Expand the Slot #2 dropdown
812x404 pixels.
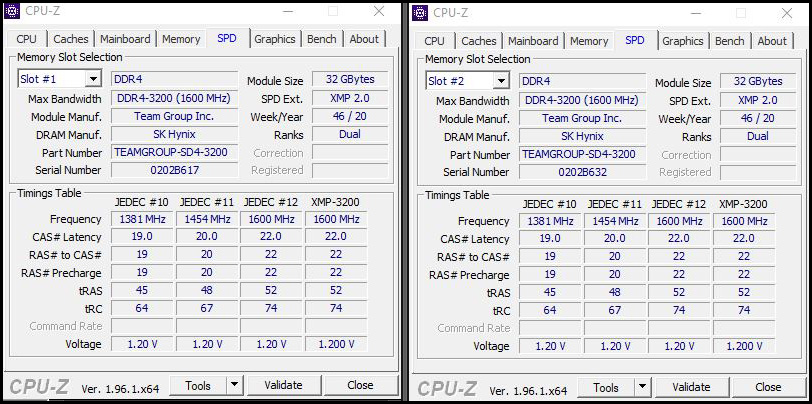pos(501,81)
